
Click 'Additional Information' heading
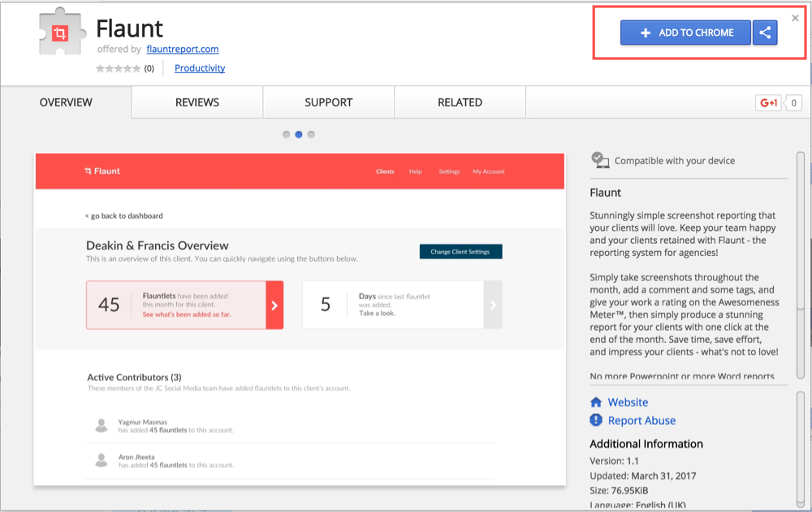click(646, 444)
